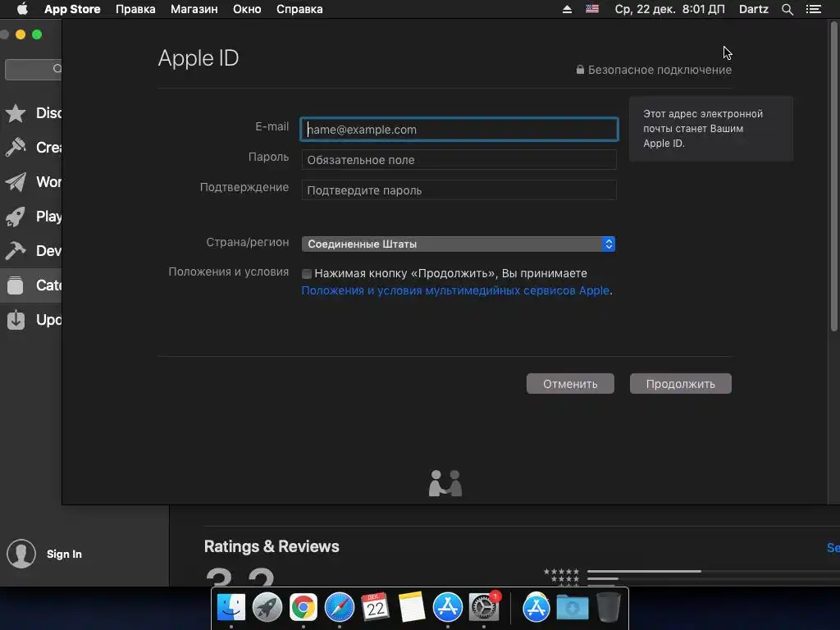Click the Dartz user menu
The image size is (840, 630).
pos(753,9)
